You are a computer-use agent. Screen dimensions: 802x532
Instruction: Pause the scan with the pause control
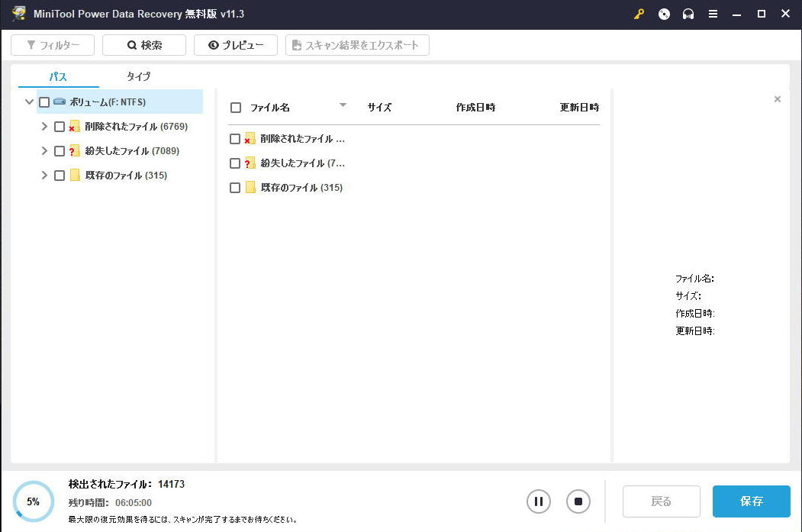(539, 501)
